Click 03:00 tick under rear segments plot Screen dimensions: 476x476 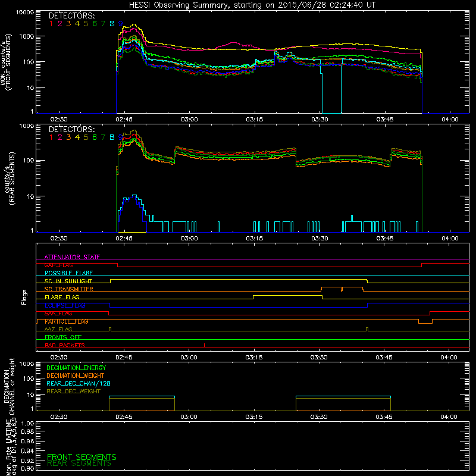[189, 239]
